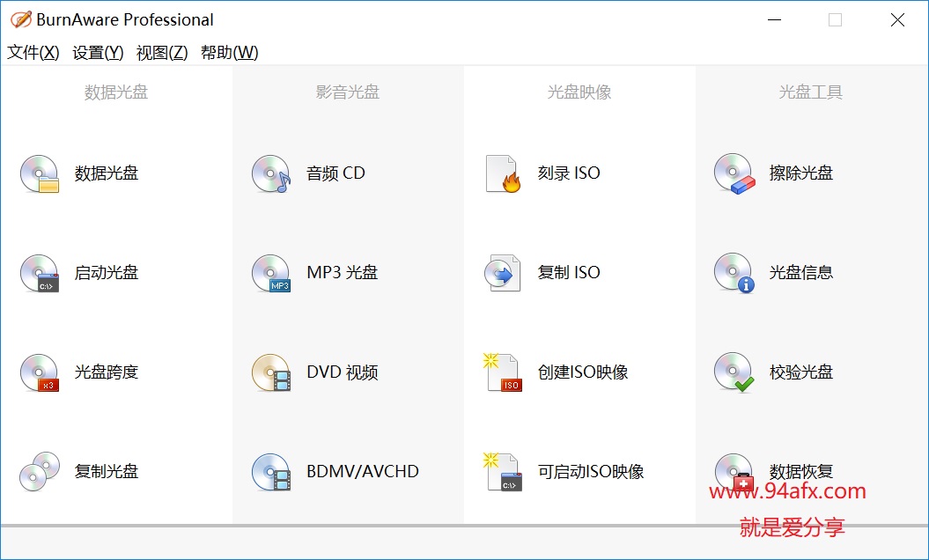Minimize the BurnAware Professional window

(x=774, y=19)
